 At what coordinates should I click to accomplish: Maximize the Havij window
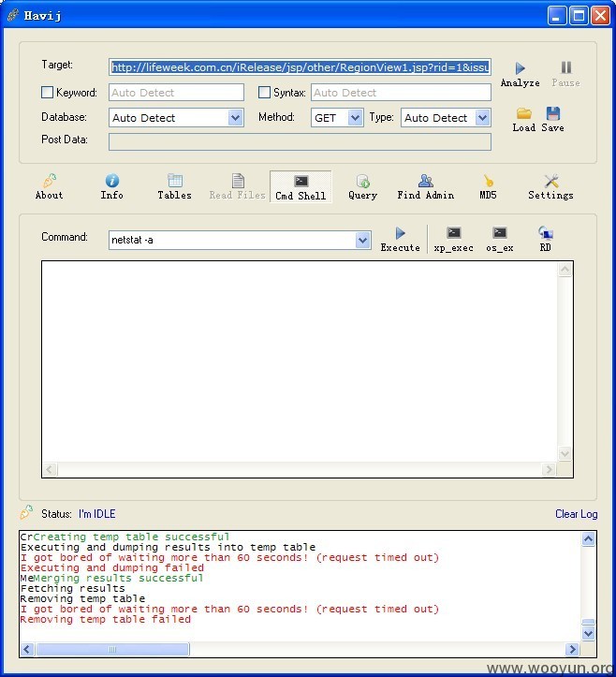(579, 16)
